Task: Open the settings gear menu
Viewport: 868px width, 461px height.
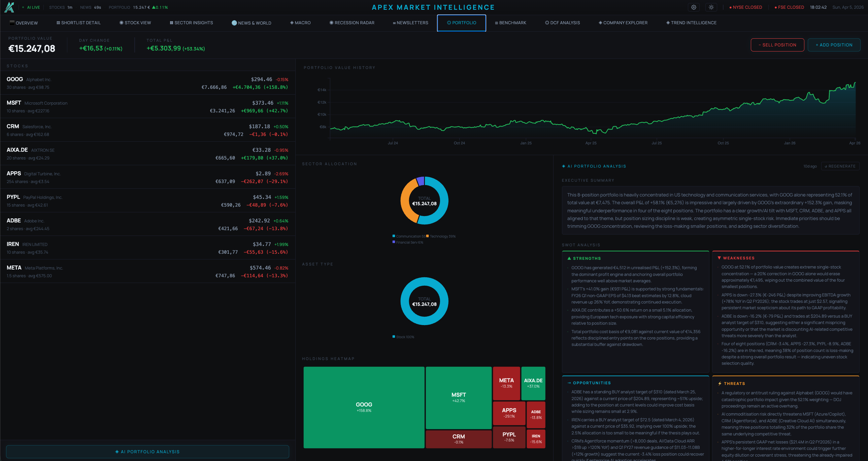Action: click(694, 7)
